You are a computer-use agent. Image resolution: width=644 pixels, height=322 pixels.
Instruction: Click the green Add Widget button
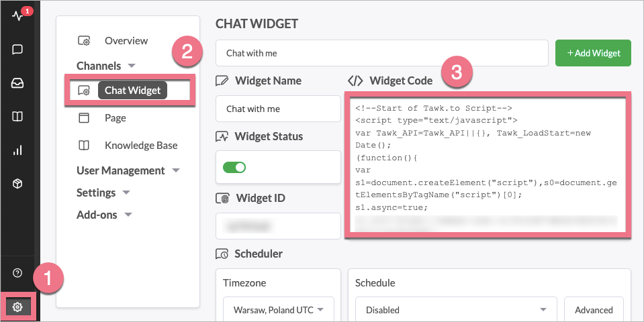593,53
